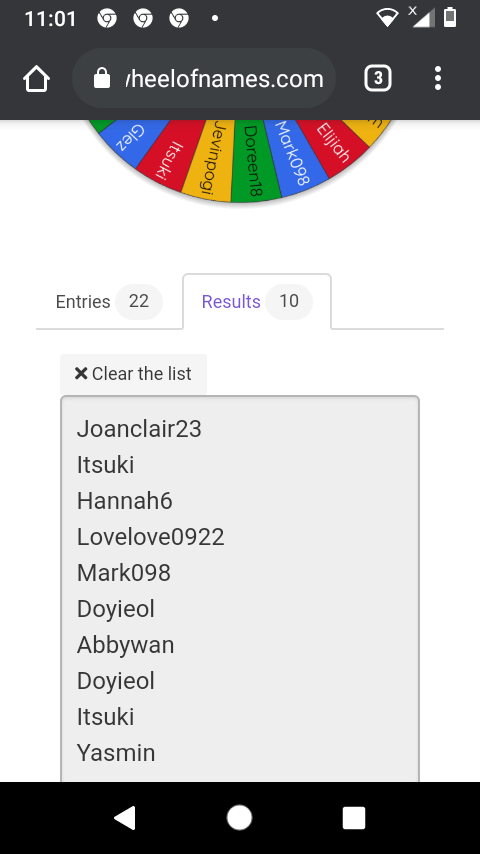Click the Results count badge showing 10
This screenshot has width=480, height=854.
pyautogui.click(x=289, y=301)
